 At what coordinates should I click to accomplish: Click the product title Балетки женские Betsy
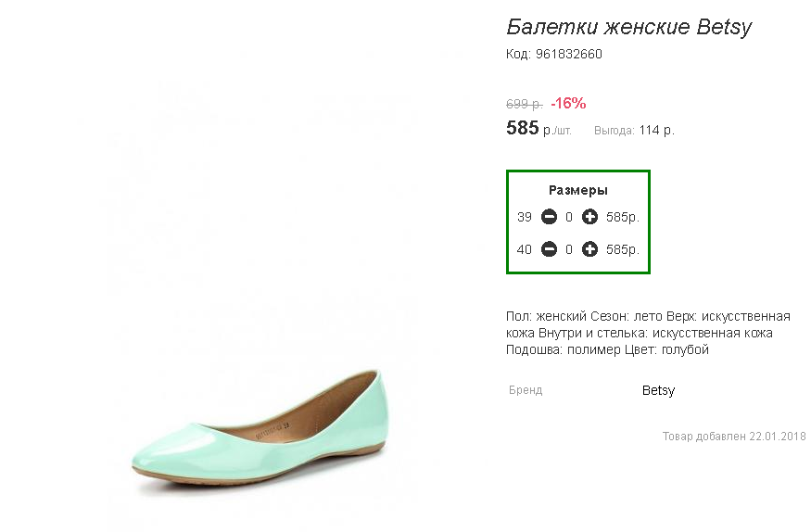[x=629, y=27]
